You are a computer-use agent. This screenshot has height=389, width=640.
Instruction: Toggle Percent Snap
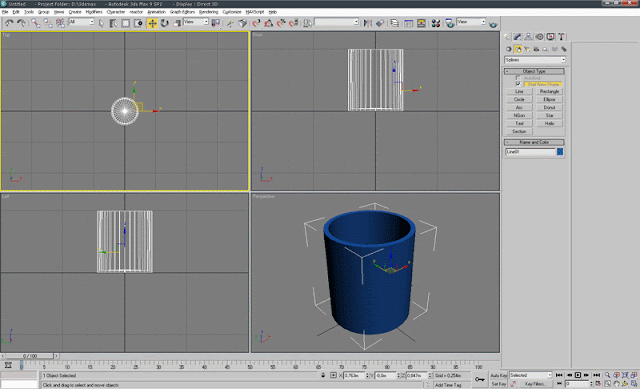point(281,23)
